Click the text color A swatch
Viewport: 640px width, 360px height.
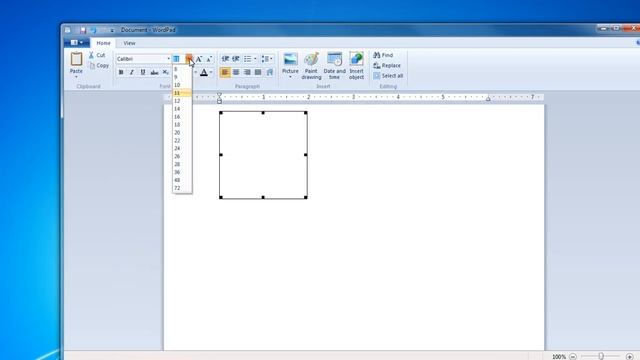click(x=204, y=73)
